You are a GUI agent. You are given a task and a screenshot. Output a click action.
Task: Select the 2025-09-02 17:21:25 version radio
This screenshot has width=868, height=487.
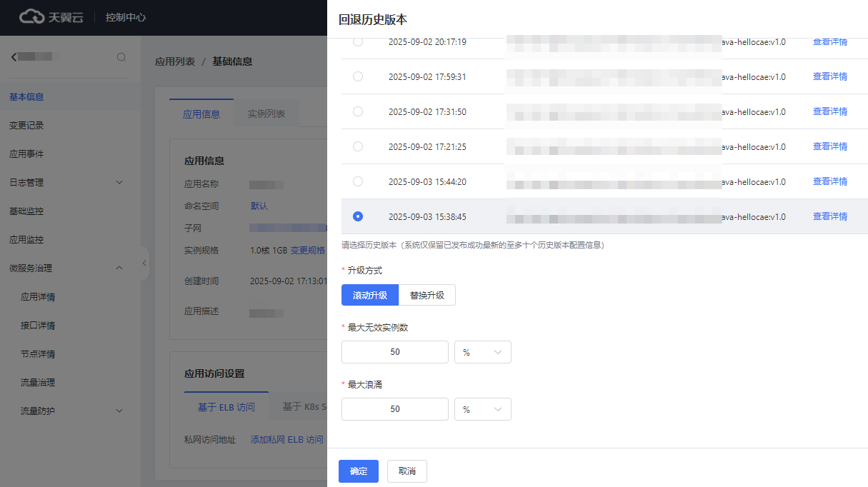(x=358, y=146)
